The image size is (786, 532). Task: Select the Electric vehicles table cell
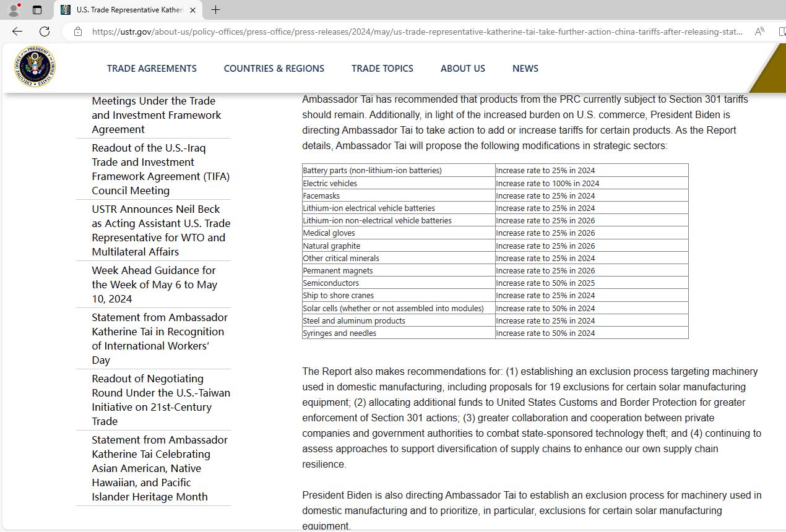(x=399, y=183)
